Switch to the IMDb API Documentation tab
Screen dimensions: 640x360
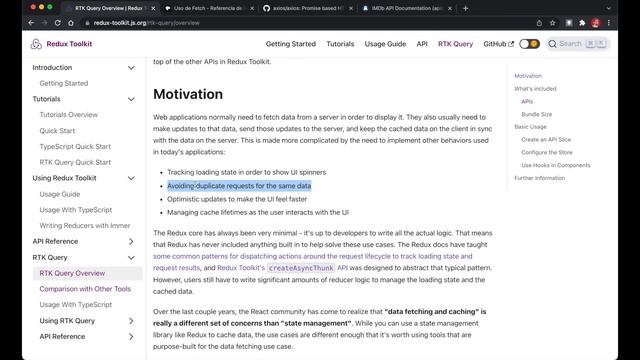(x=407, y=8)
